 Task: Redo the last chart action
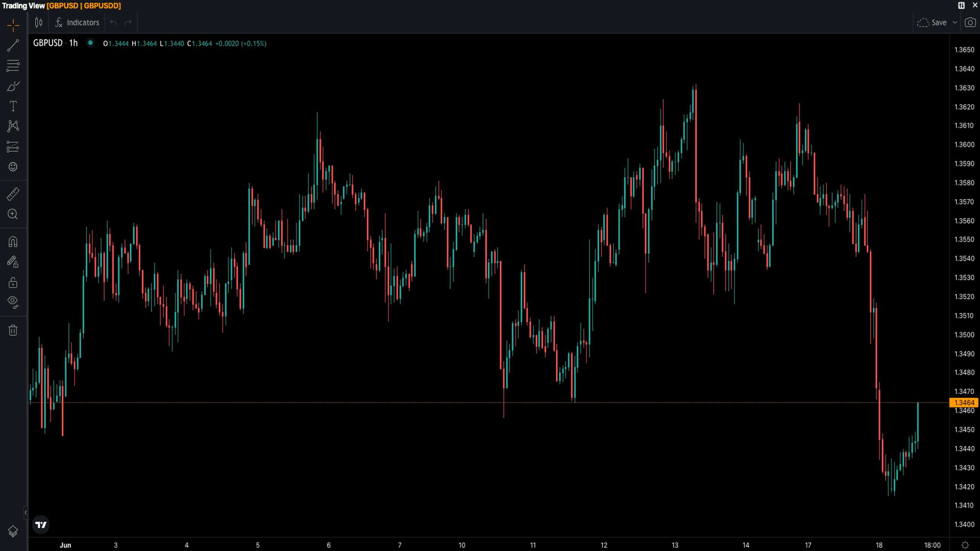(x=128, y=23)
